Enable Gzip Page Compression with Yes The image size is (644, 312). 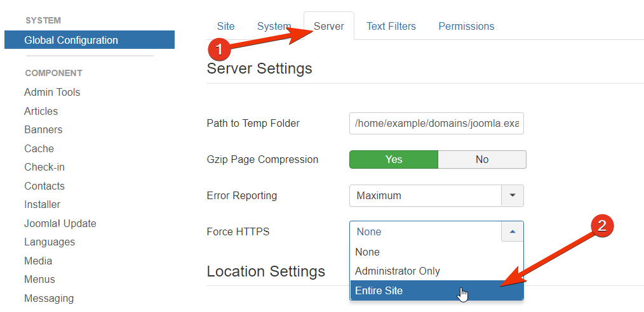click(x=394, y=159)
